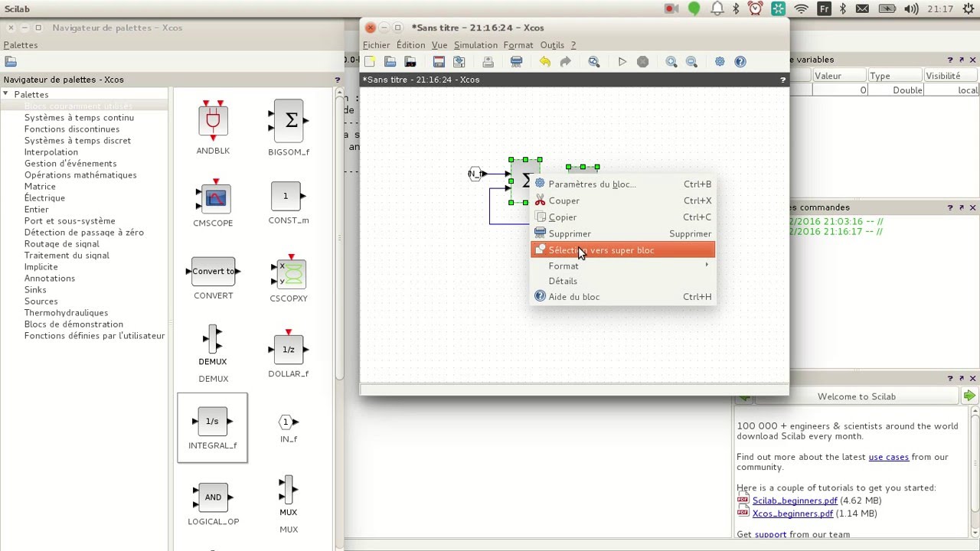Screen dimensions: 980x551
Task: Save the current Xcos diagram
Action: 439,62
